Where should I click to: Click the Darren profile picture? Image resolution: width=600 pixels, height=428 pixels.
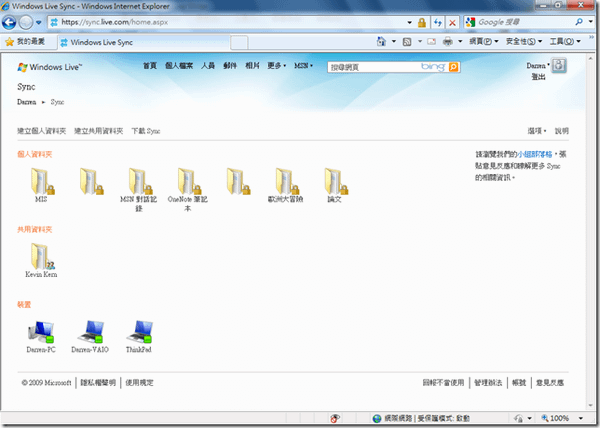pos(559,65)
